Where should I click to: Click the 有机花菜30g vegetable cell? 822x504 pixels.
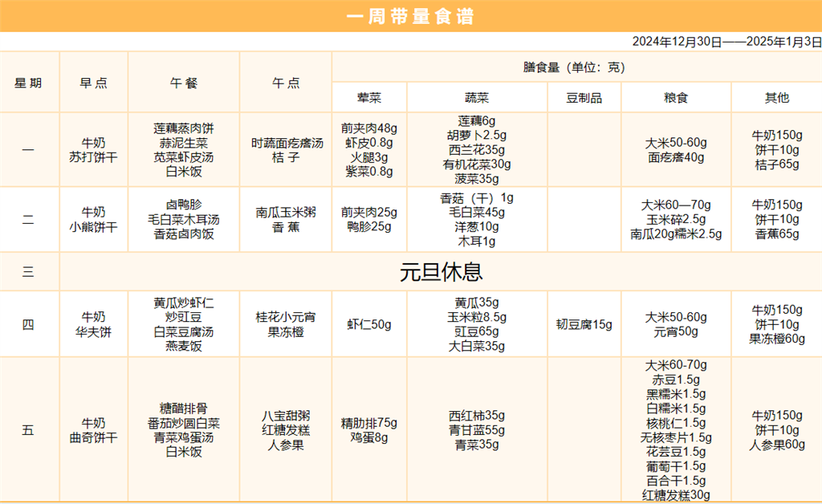[x=477, y=164]
